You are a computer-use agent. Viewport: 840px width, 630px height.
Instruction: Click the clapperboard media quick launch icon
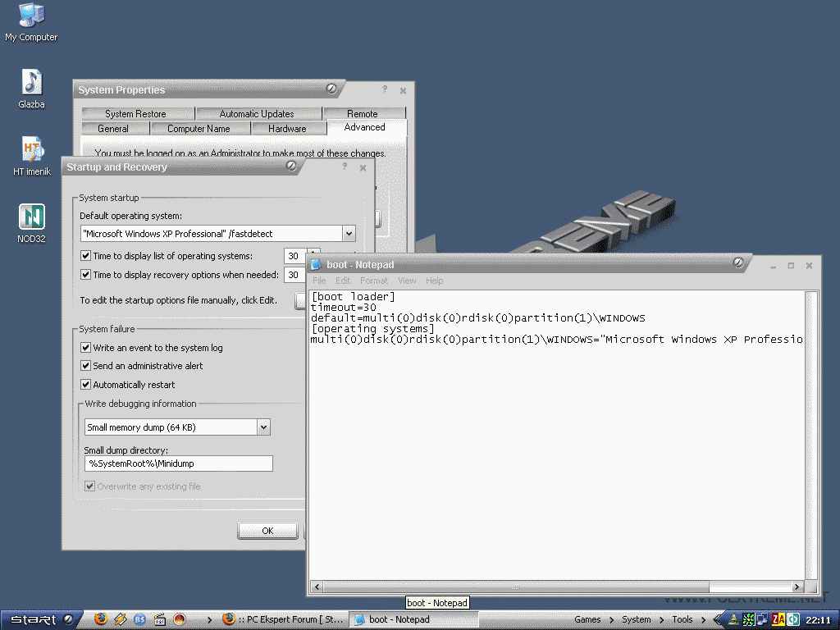160,619
